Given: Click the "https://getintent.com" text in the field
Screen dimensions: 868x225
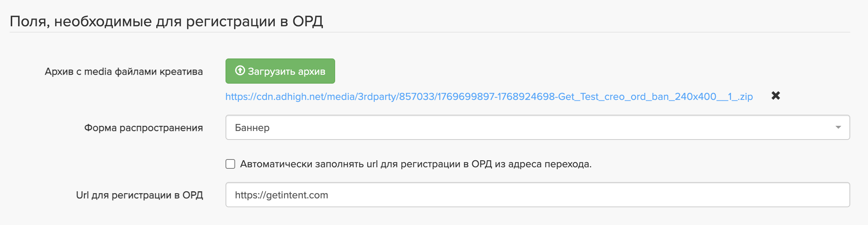Looking at the screenshot, I should click(x=281, y=195).
